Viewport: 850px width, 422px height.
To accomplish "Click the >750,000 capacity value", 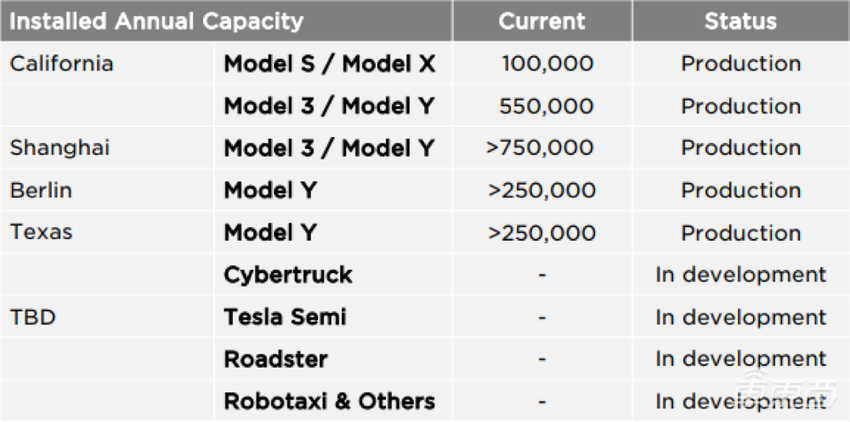I will pos(540,148).
